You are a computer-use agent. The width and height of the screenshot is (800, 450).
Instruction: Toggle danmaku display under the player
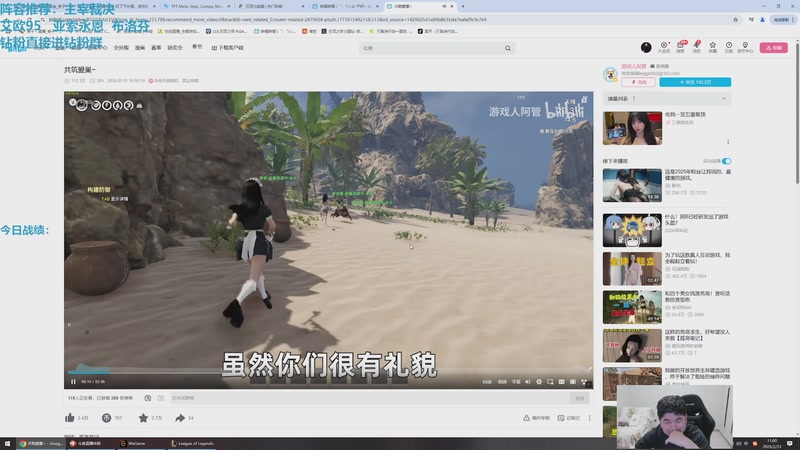coord(147,398)
